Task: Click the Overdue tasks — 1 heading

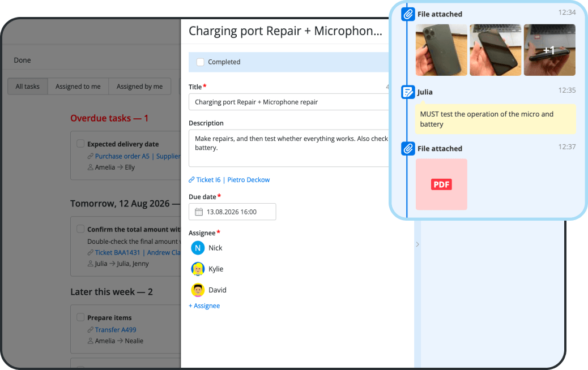Action: (109, 118)
